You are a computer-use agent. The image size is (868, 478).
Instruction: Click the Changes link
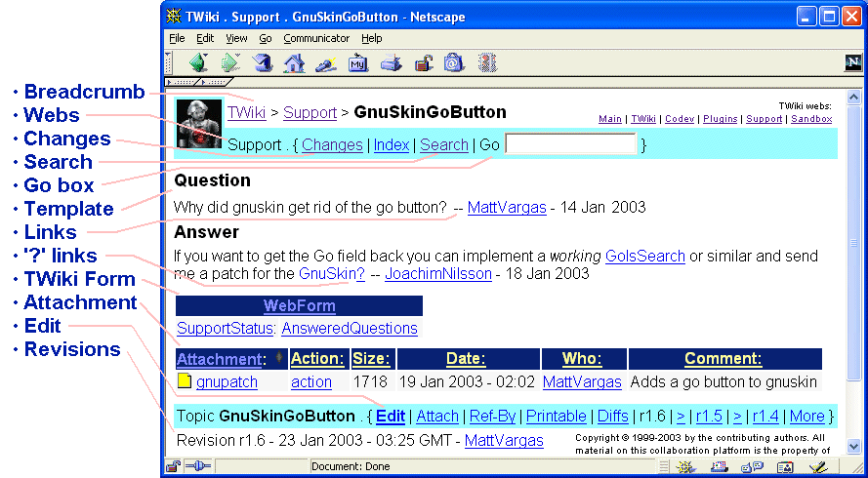(x=332, y=144)
